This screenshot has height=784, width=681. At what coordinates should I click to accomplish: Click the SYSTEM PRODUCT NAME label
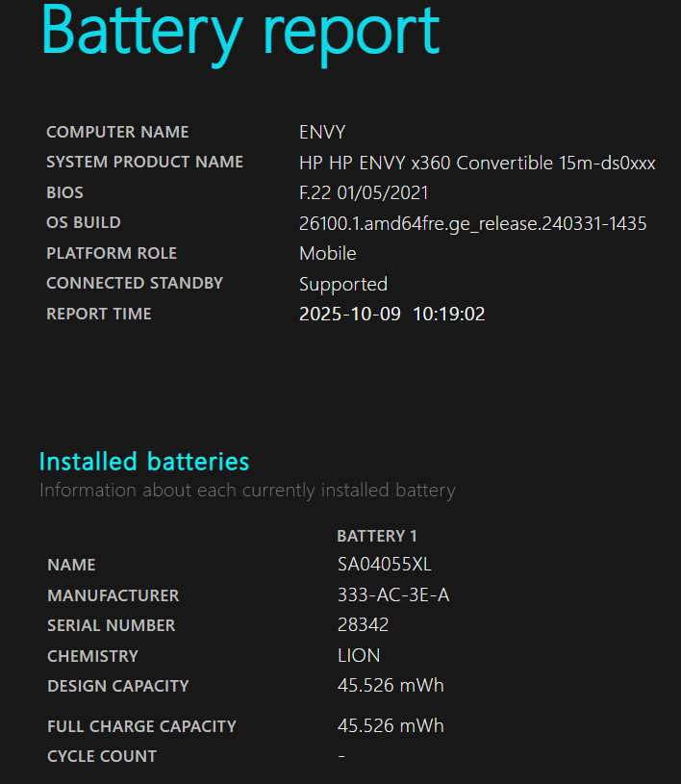(144, 162)
